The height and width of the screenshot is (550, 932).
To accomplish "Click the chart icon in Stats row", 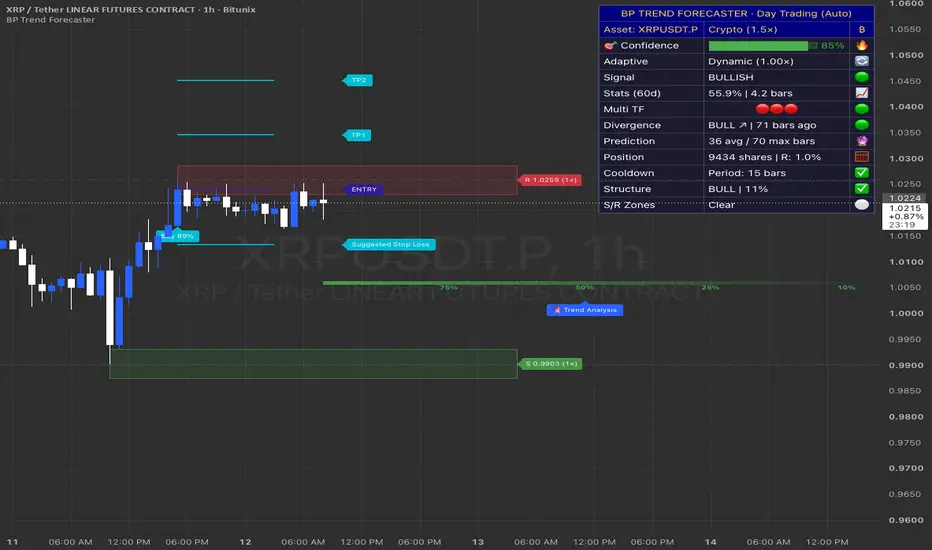I will click(x=861, y=93).
